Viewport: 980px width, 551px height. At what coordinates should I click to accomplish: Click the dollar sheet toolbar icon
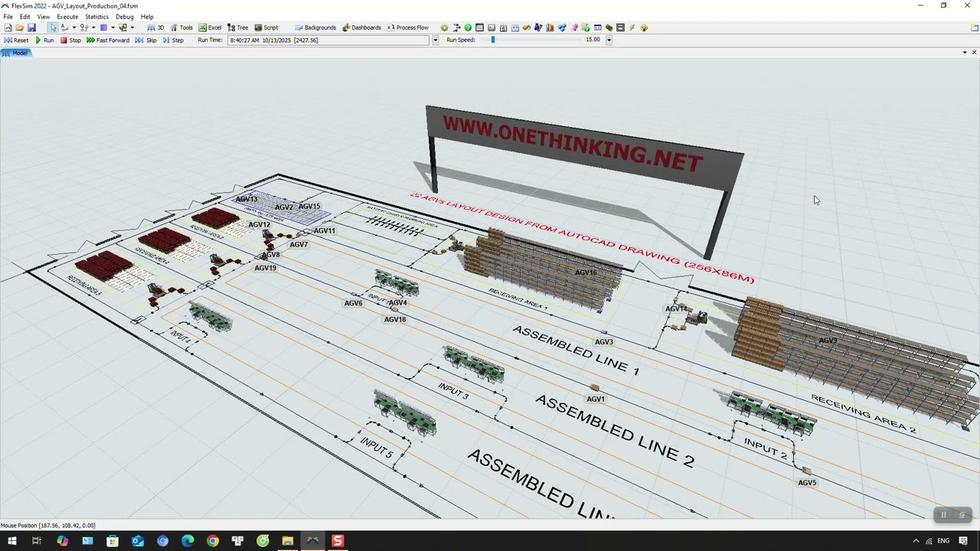point(503,28)
